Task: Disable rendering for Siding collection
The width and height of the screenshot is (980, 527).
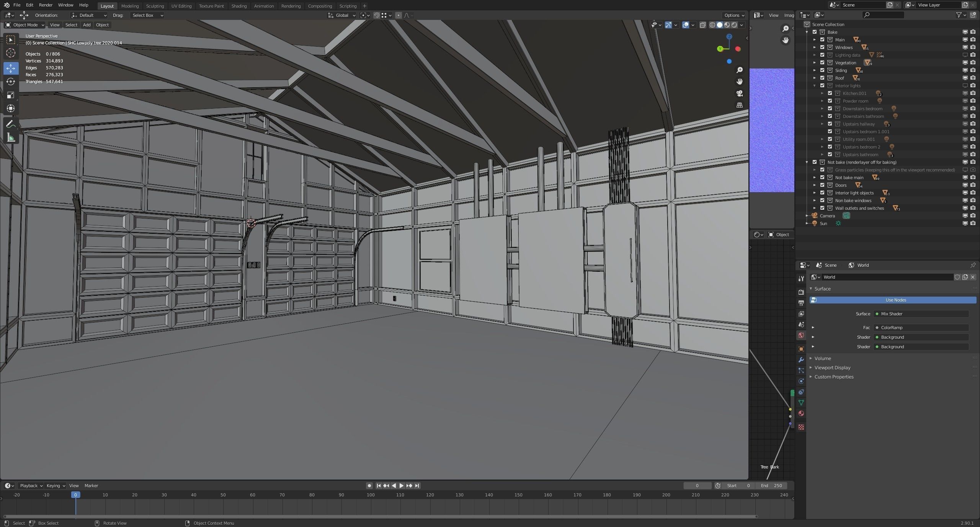Action: 973,70
